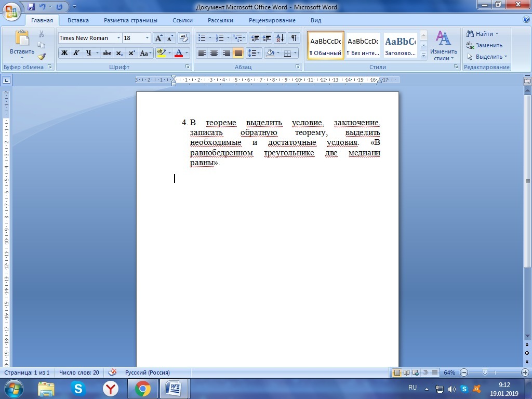This screenshot has width=532, height=399.
Task: Open font color dropdown arrow
Action: [x=187, y=53]
